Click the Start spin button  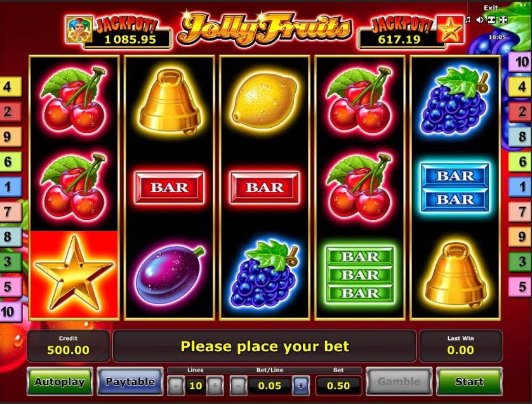(x=469, y=381)
